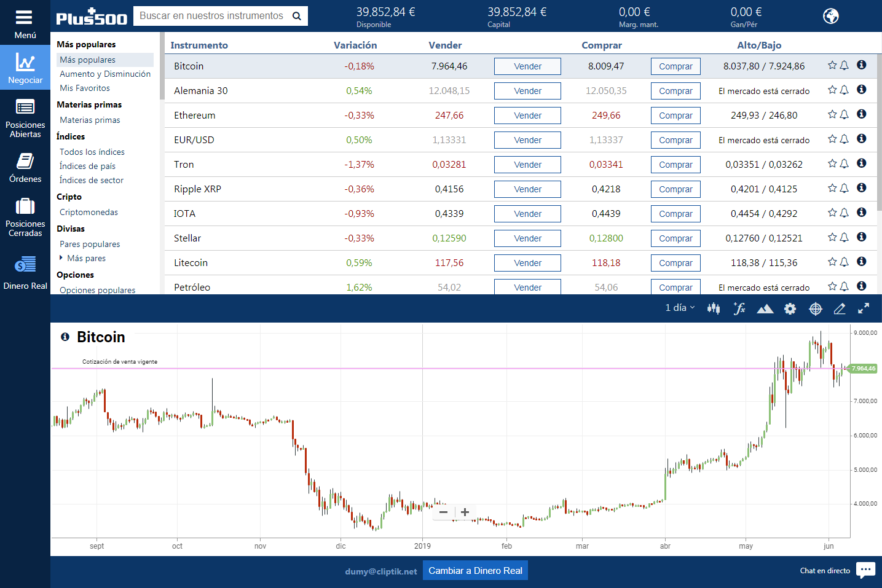Open the chart indicators fx icon
This screenshot has height=588, width=882.
pos(739,308)
